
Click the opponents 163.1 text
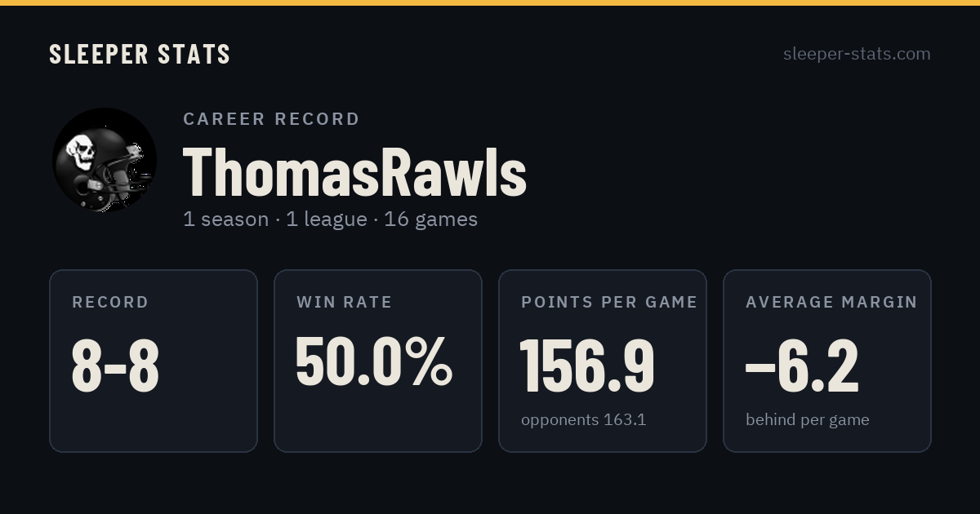tap(583, 420)
